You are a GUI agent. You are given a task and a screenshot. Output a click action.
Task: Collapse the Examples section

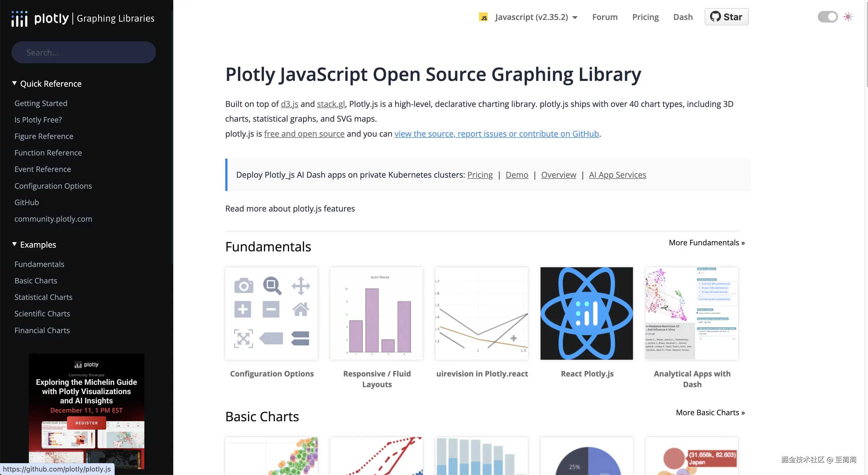click(x=14, y=244)
